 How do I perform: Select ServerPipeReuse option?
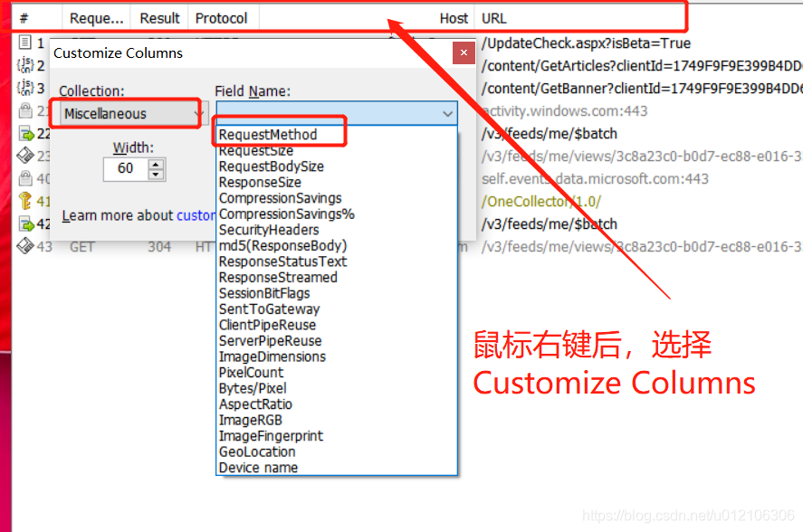(x=271, y=341)
